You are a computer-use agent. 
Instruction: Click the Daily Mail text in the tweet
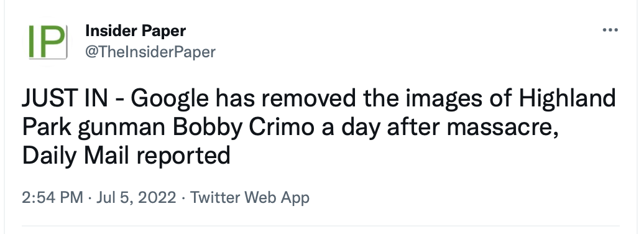pos(76,157)
